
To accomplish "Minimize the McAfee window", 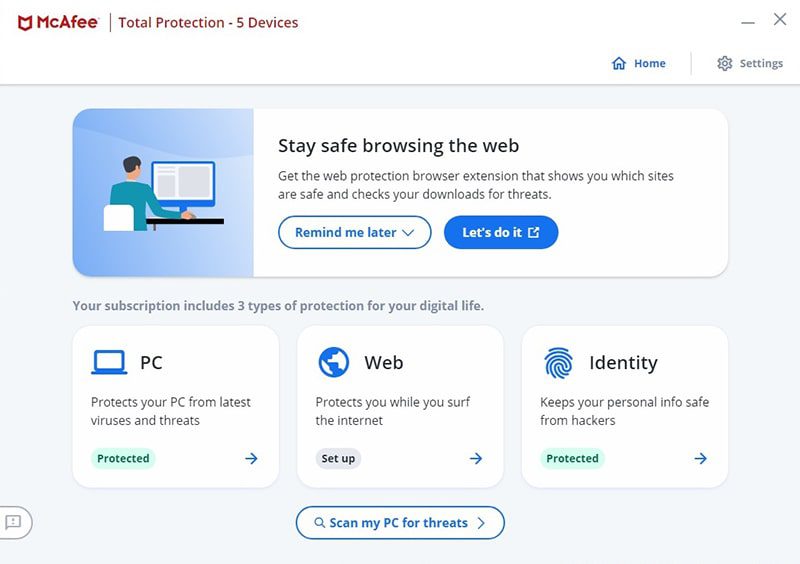I will [x=748, y=22].
